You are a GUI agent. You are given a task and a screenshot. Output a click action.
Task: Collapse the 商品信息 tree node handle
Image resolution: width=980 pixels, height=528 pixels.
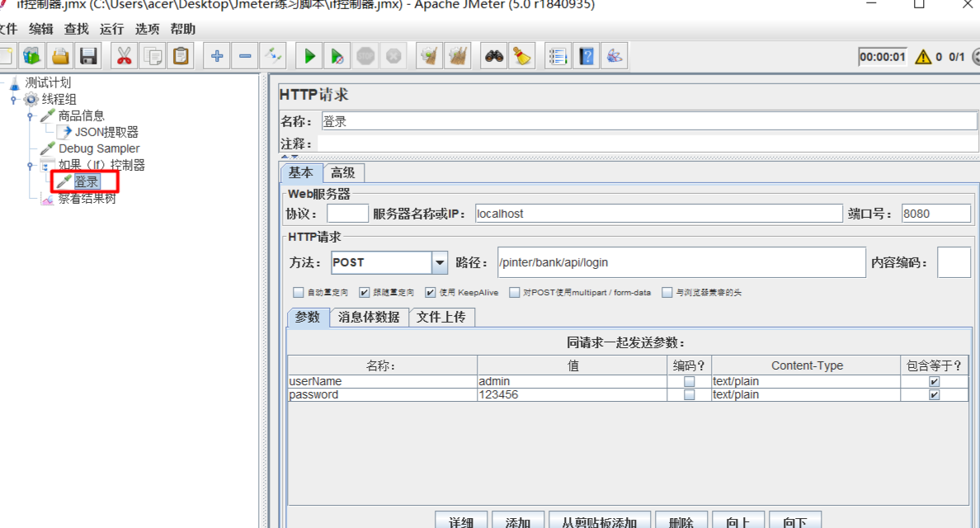coord(30,115)
